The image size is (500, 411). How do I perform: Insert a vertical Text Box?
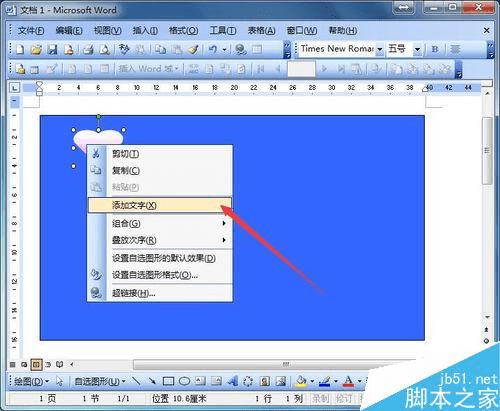216,381
